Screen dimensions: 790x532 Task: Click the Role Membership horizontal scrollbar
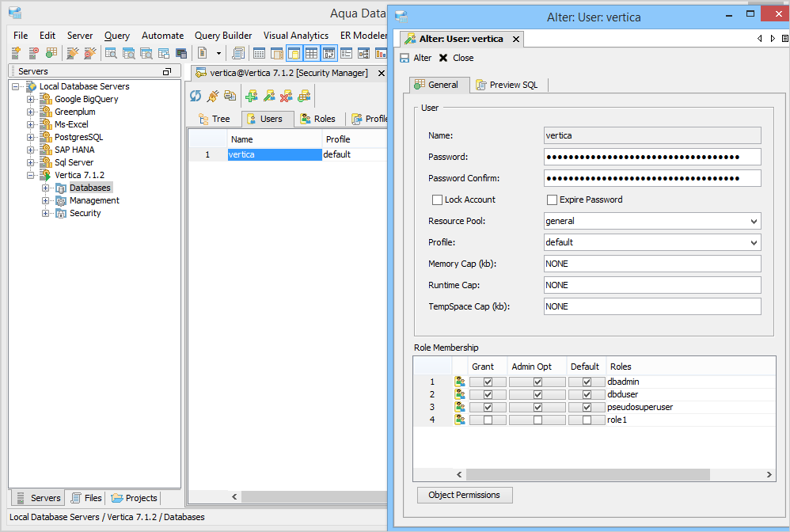point(587,474)
